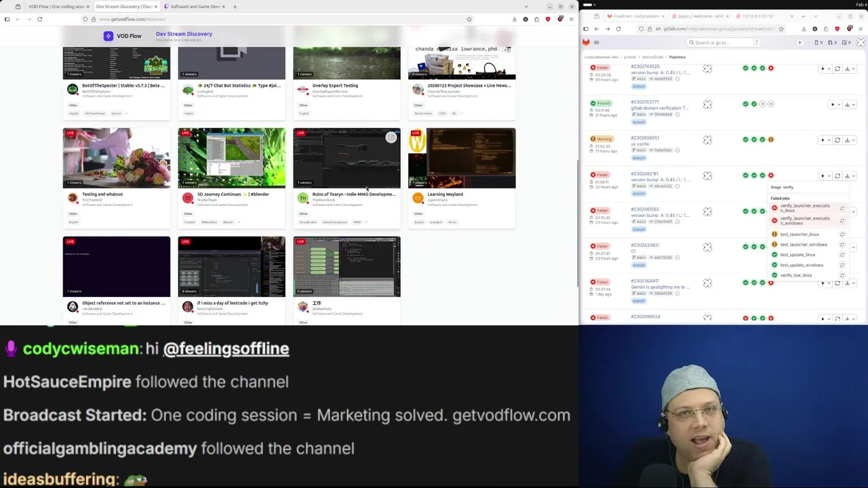This screenshot has height=488, width=868.
Task: Open the run manual jobs dropdown for pipeline #2302744525
Action: pyautogui.click(x=825, y=68)
